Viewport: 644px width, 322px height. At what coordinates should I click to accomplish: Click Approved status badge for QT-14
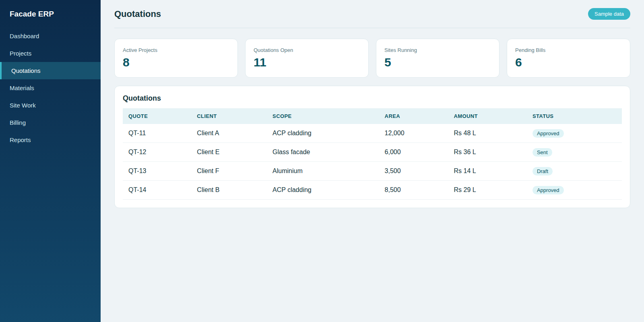tap(548, 190)
